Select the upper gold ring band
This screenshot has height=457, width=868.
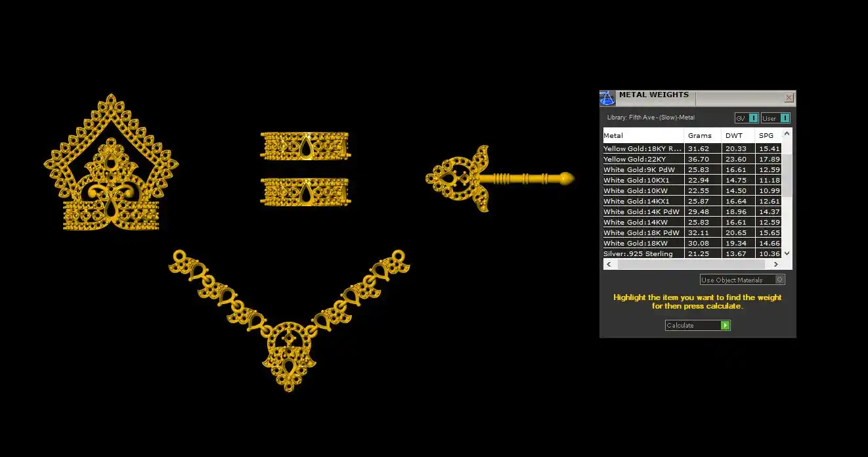[x=305, y=146]
